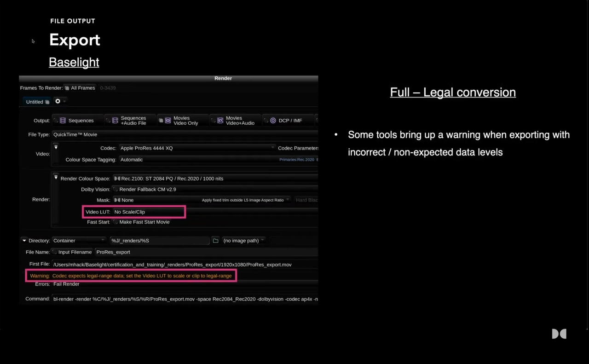Click the Render window title bar text
The width and height of the screenshot is (589, 364).
point(223,78)
